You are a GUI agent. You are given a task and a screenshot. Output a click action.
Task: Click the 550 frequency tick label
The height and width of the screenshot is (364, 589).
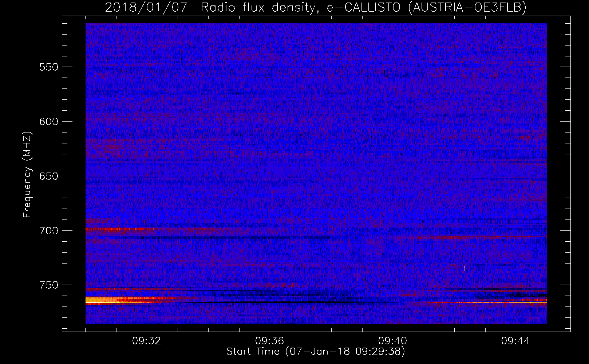click(49, 67)
